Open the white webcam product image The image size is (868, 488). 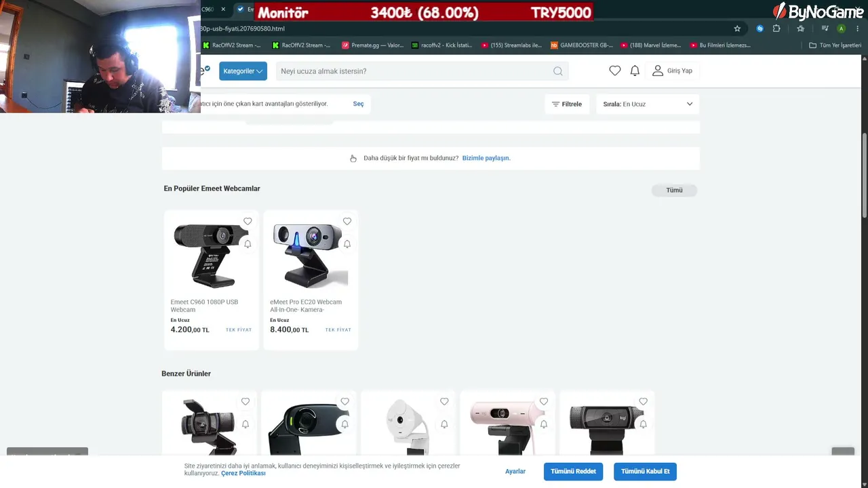click(x=408, y=427)
